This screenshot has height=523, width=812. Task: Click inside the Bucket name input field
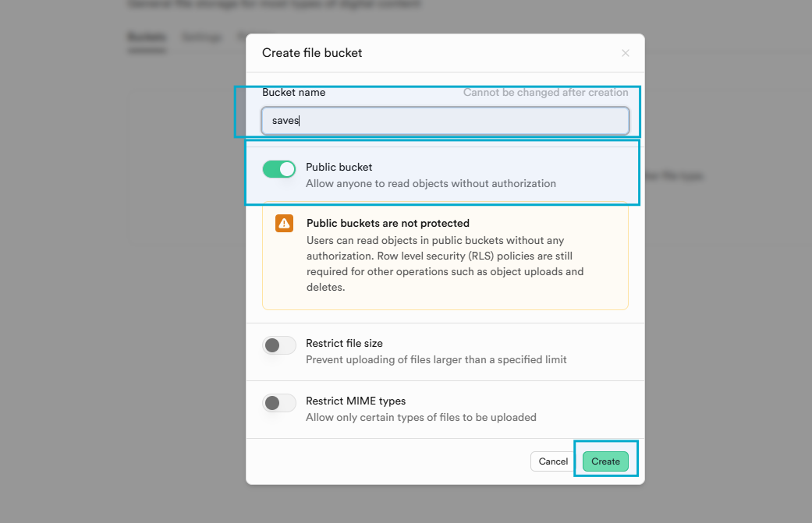[x=445, y=121]
